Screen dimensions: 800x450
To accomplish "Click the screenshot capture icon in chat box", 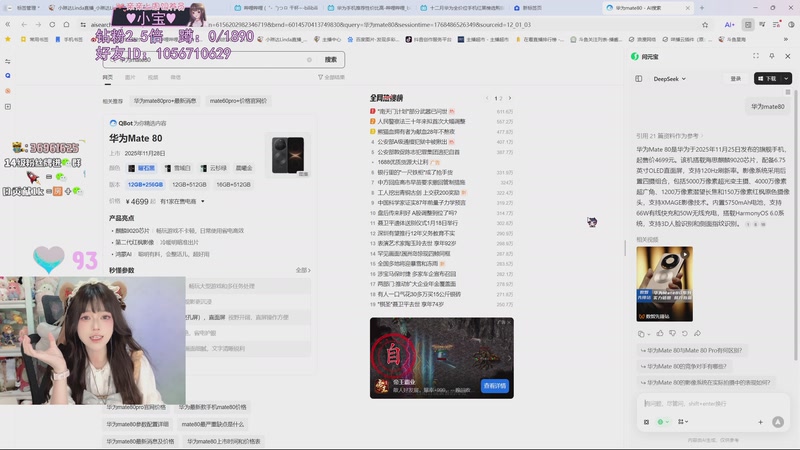I will (x=646, y=422).
